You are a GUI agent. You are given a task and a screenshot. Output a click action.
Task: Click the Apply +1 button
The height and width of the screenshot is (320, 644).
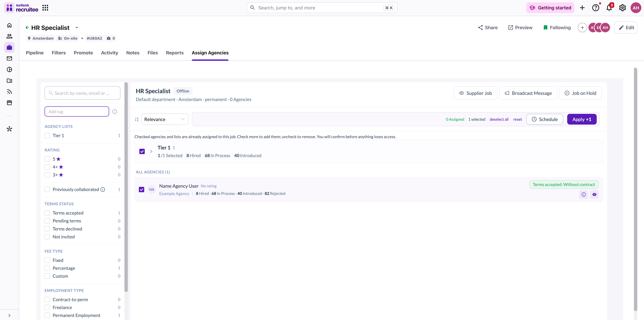coord(582,119)
